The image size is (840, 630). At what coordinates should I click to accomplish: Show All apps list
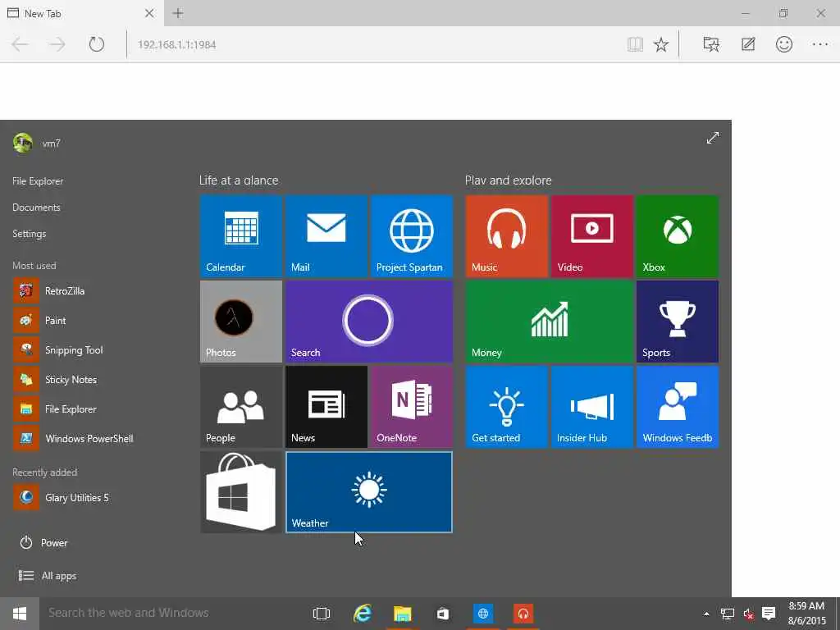point(47,576)
